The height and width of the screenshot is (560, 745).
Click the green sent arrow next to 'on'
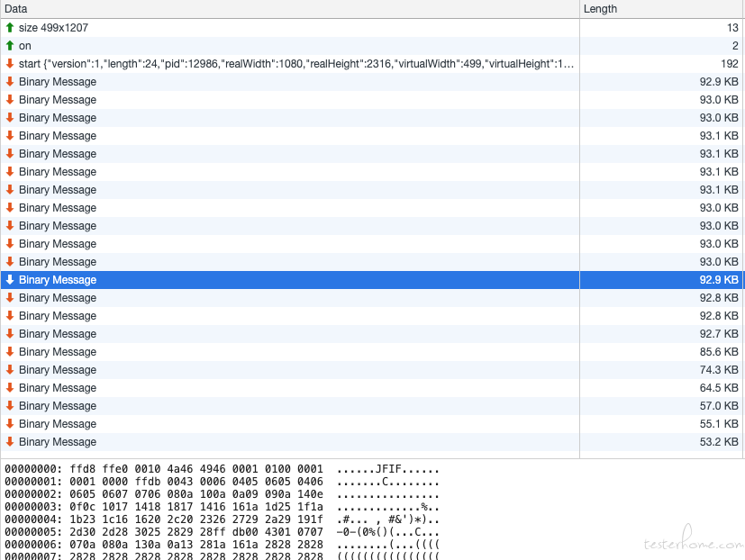(x=10, y=46)
